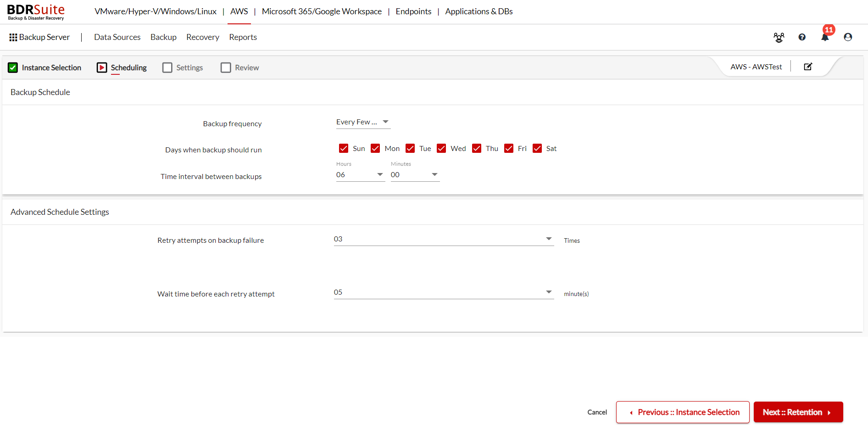Go to the Settings step

pos(189,67)
